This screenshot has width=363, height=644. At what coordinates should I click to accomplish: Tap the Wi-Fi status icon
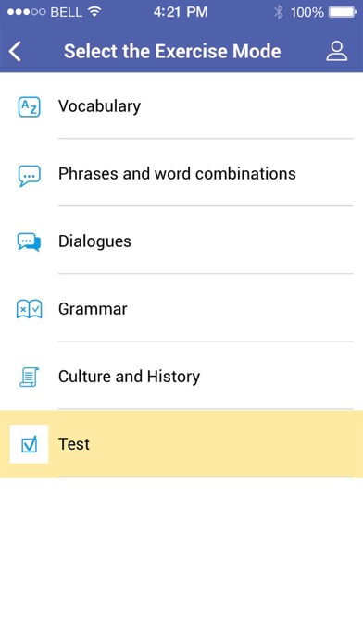[x=95, y=12]
